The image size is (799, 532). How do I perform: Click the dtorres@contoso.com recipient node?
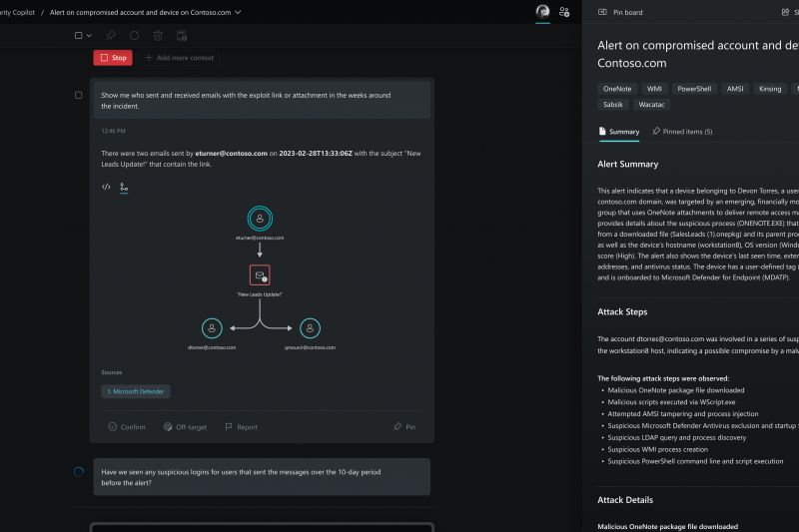pyautogui.click(x=212, y=328)
